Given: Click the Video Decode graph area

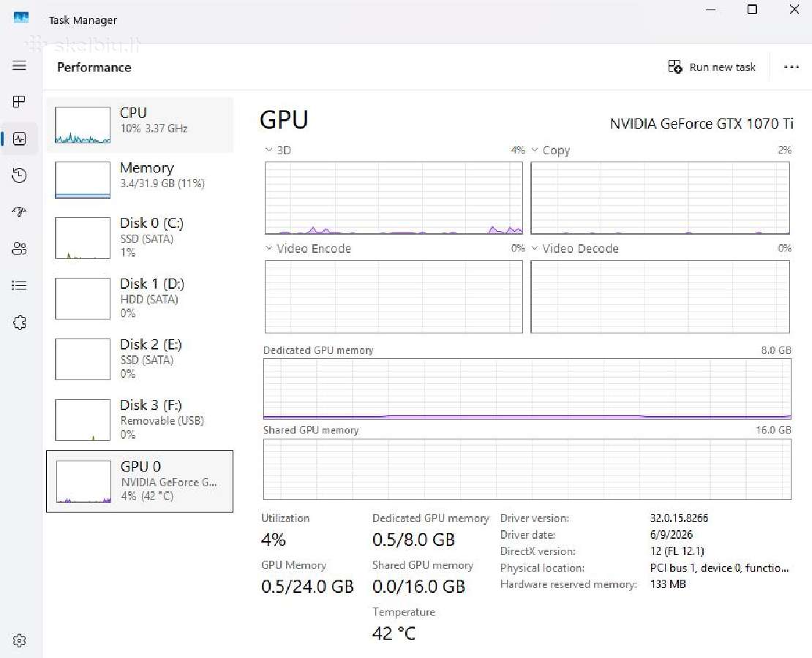Looking at the screenshot, I should [661, 297].
